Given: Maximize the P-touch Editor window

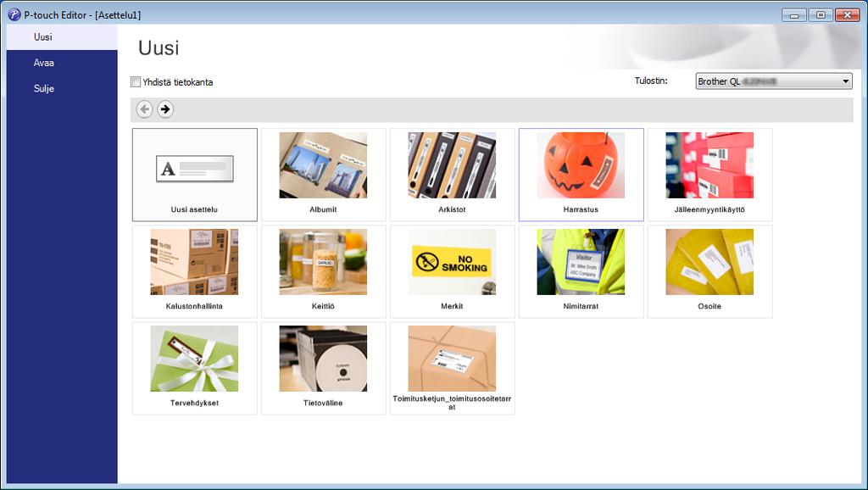Looking at the screenshot, I should tap(821, 15).
